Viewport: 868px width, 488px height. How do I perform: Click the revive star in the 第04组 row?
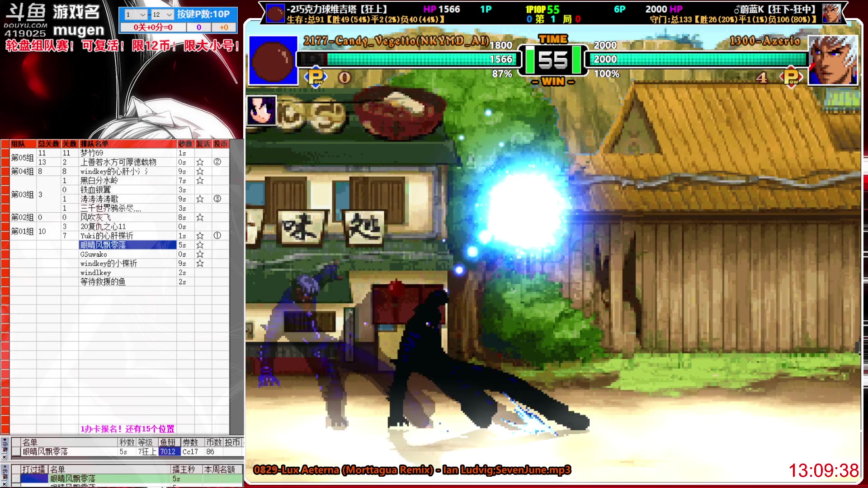pos(200,172)
